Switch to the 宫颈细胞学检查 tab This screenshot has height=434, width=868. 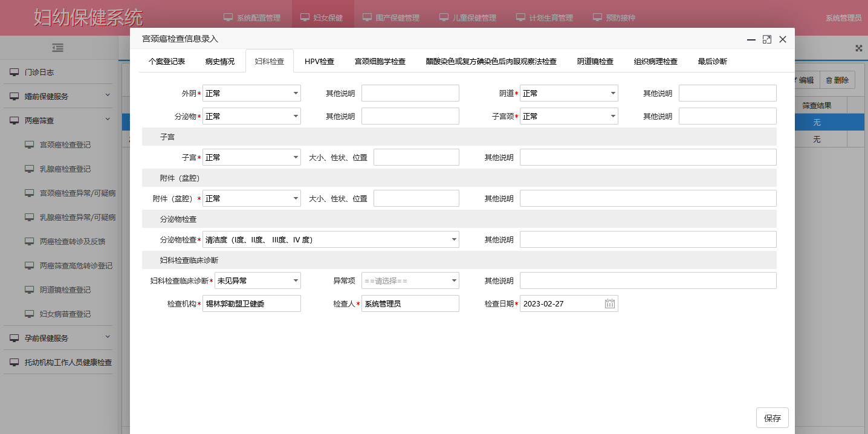point(380,61)
